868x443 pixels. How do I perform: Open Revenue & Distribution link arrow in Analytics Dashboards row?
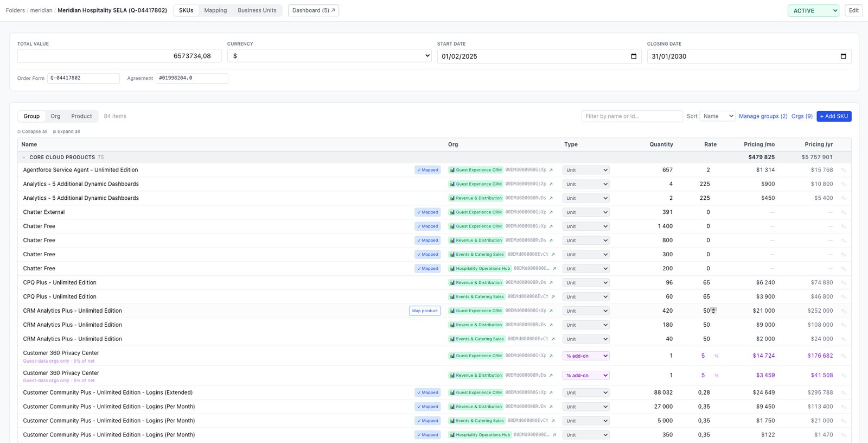[551, 198]
